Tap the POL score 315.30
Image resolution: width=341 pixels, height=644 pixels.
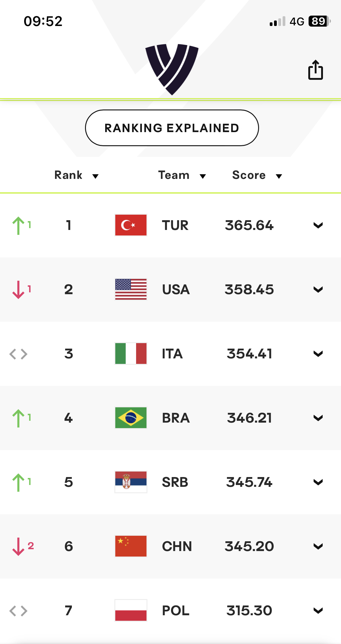coord(249,611)
